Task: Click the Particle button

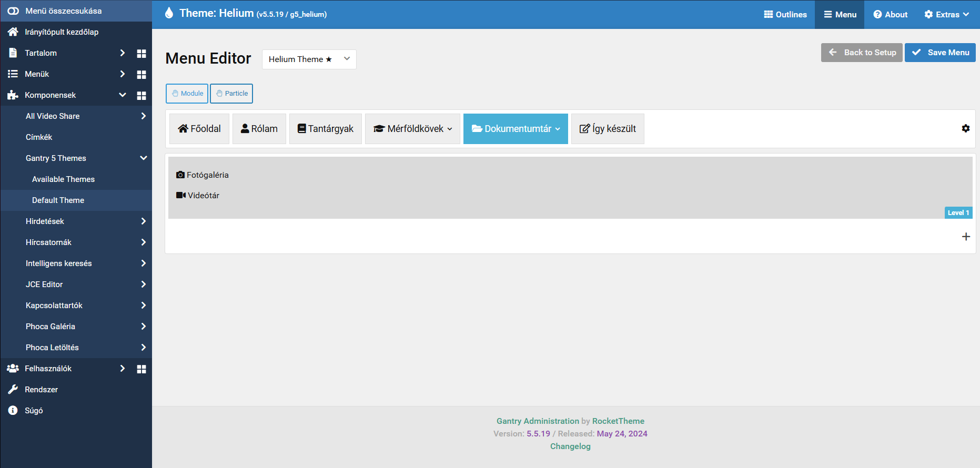Action: click(x=231, y=94)
